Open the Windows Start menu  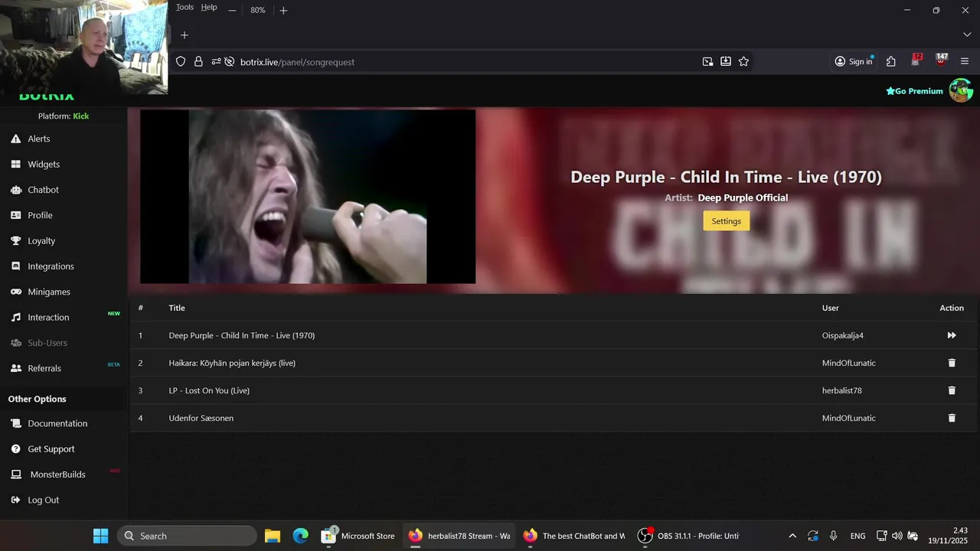point(100,536)
